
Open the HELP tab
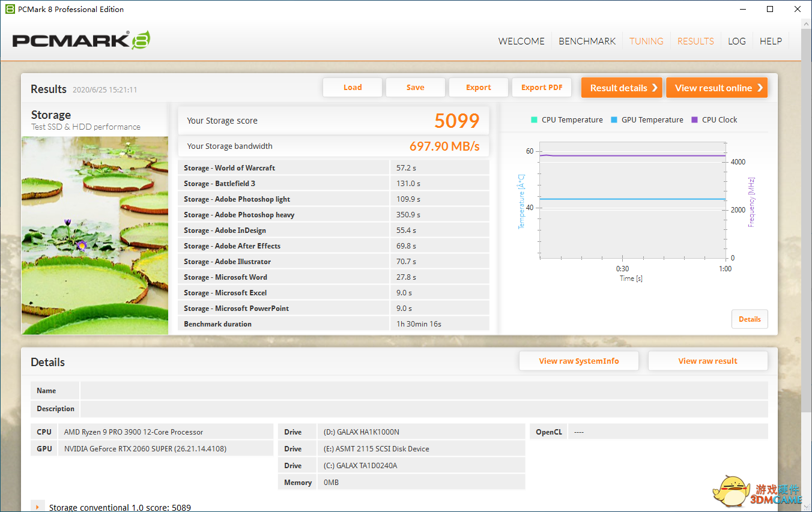pos(771,41)
